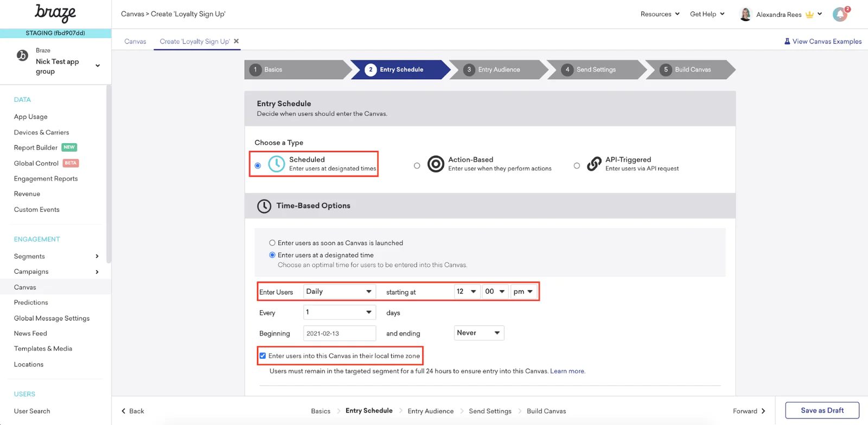Open the minutes dropdown showing 00

point(495,292)
